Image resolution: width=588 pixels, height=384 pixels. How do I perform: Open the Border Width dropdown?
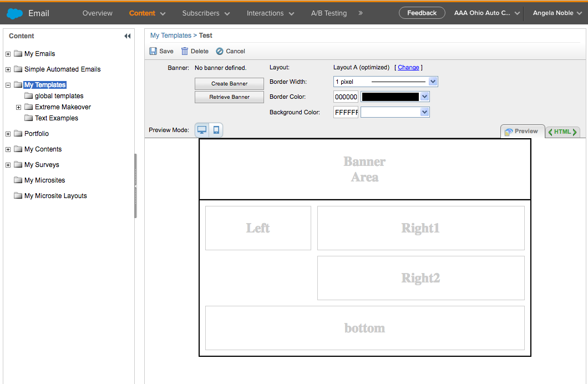tap(433, 82)
